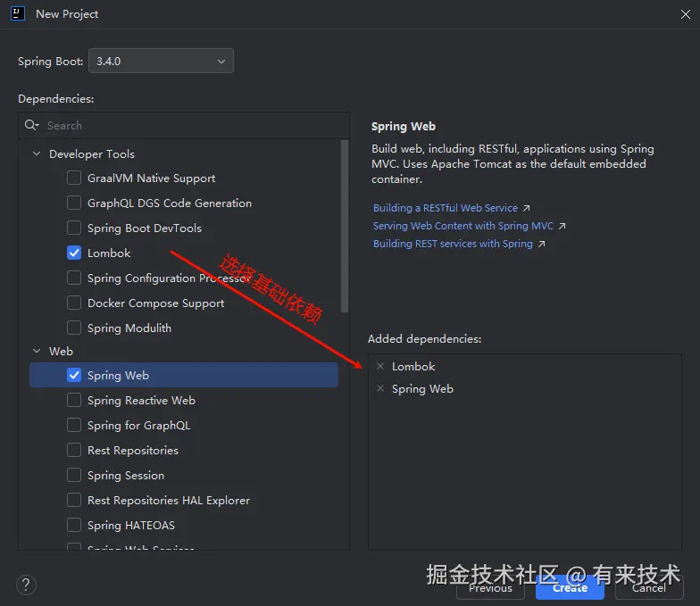Open the help question mark button

(27, 585)
